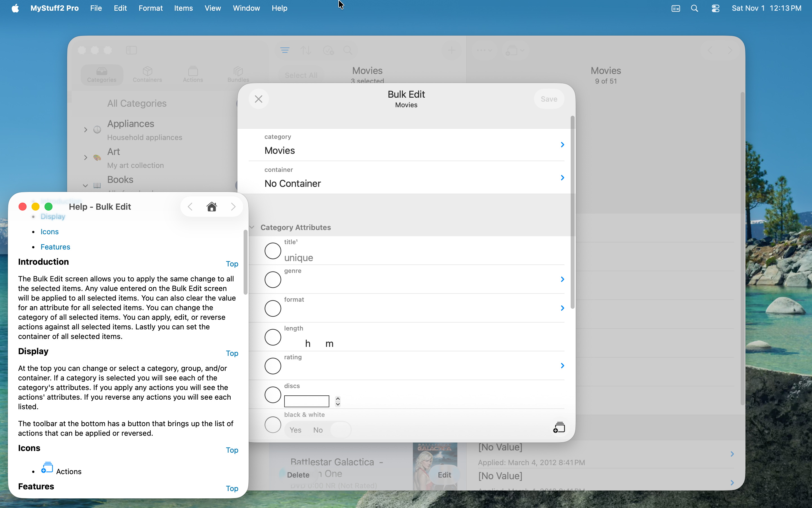The width and height of the screenshot is (812, 508).
Task: Open the actions list icon in Bulk Edit
Action: point(559,427)
